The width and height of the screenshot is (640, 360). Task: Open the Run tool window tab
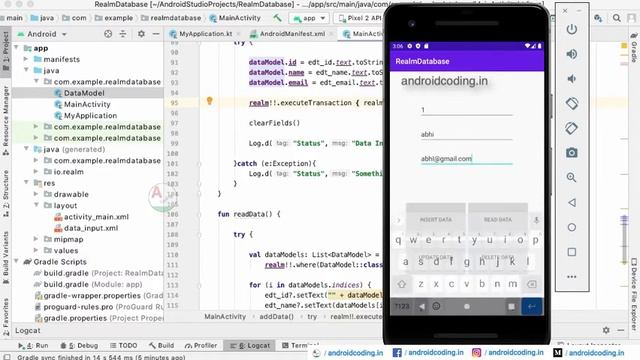pyautogui.click(x=33, y=345)
